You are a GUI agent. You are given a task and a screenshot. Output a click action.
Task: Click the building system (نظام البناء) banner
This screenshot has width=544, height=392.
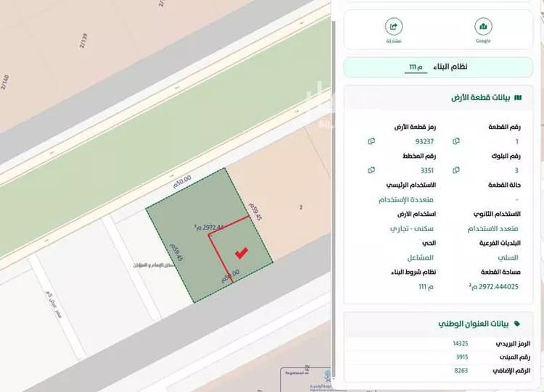[x=442, y=67]
